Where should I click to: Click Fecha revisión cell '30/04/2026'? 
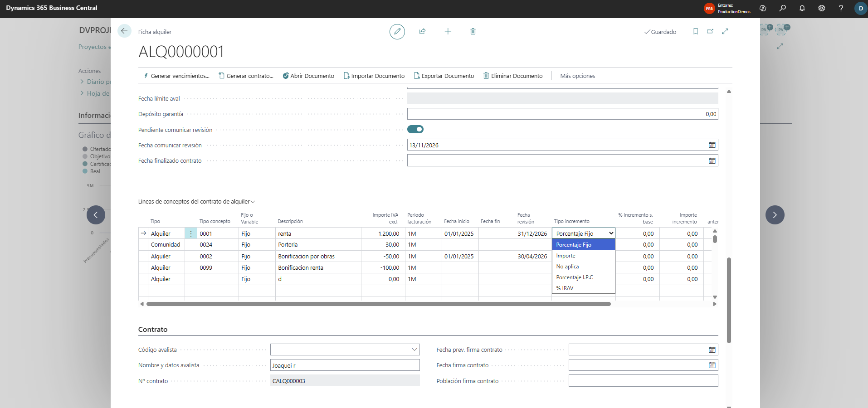point(533,256)
